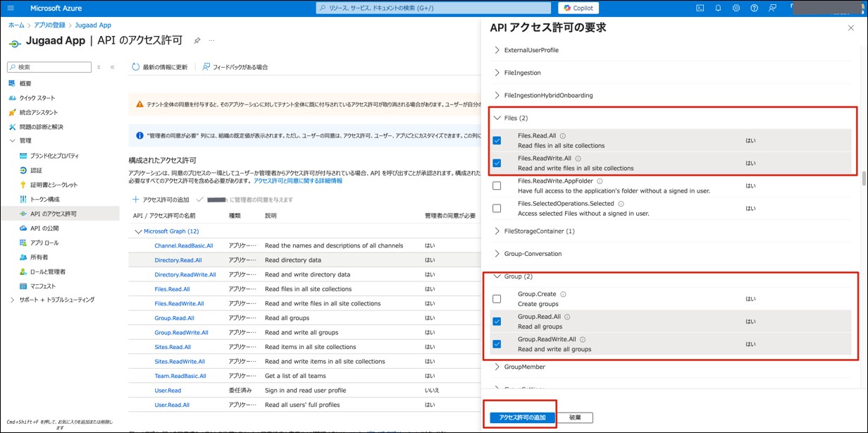
Task: Click the info icon next to Group.Create
Action: pos(563,294)
